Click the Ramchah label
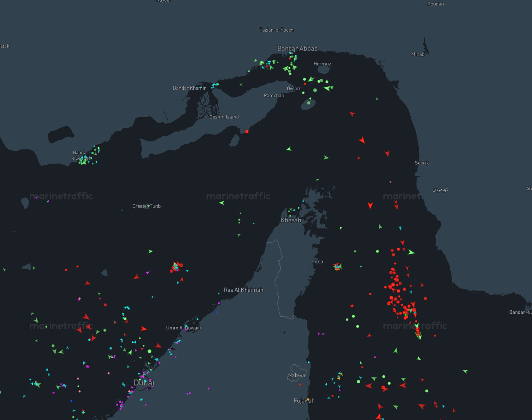 274,95
